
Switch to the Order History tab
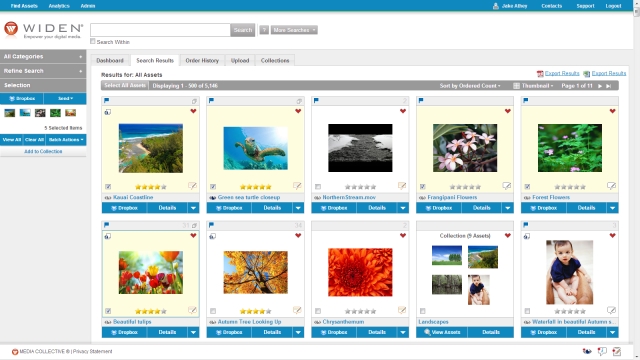coord(202,60)
